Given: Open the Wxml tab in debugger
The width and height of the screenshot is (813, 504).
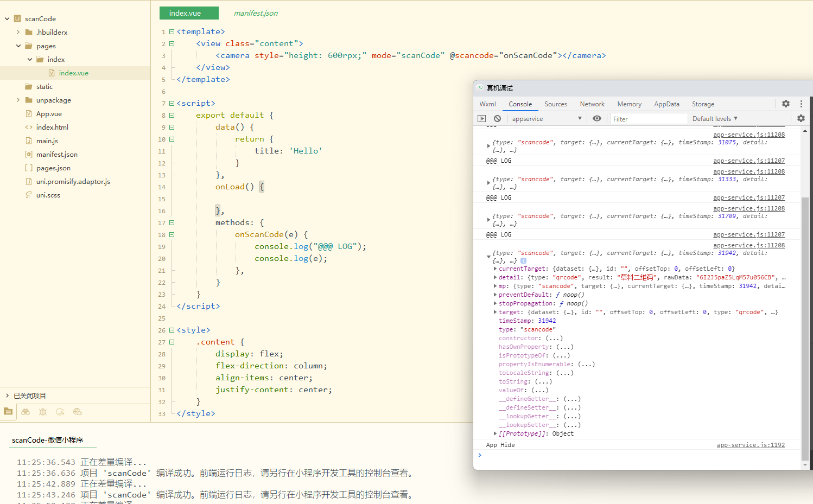Looking at the screenshot, I should point(487,104).
